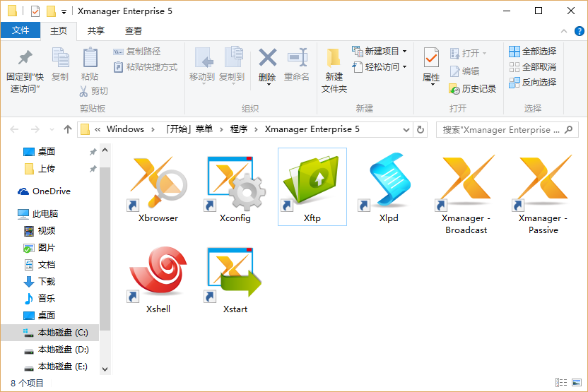Open Xmanager - Broadcast shortcut
Viewport: 588px width, 392px height.
point(466,182)
